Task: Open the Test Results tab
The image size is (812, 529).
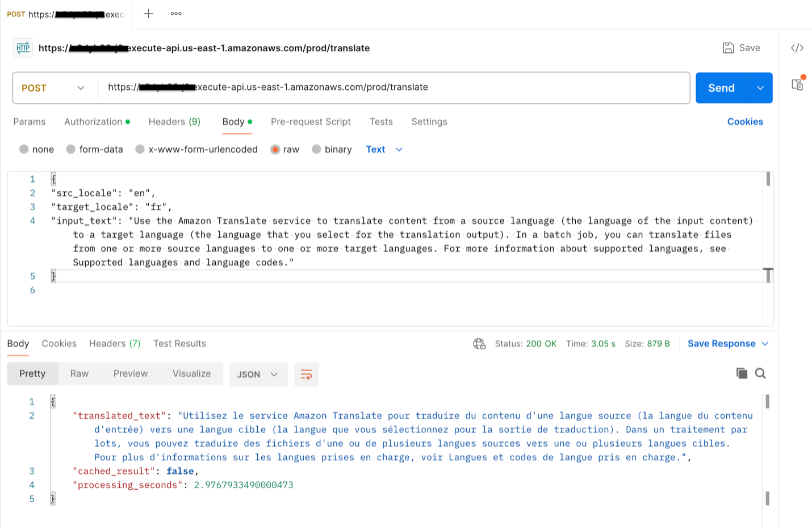Action: pyautogui.click(x=179, y=344)
